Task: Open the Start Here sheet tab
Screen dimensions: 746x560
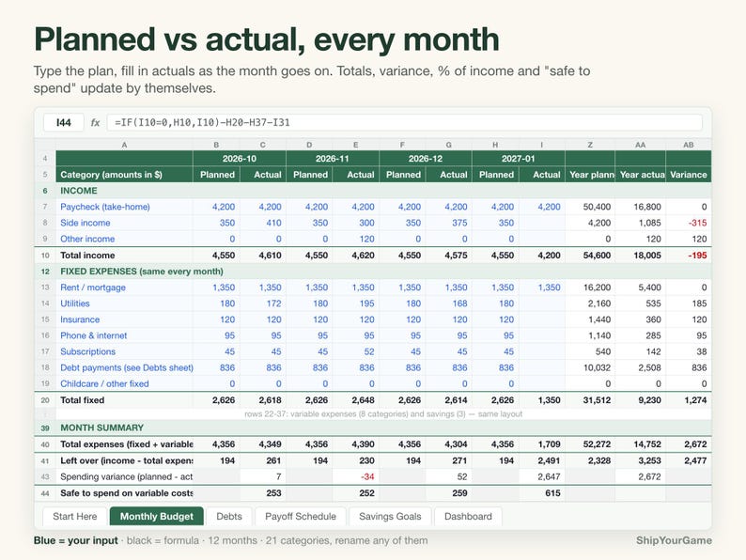Action: 75,516
